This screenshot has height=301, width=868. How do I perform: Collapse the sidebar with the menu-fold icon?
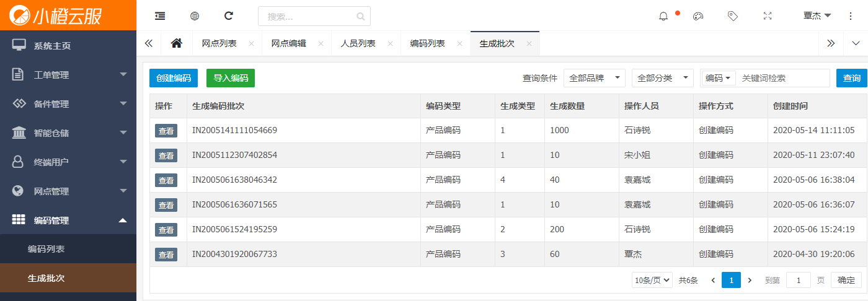[160, 16]
